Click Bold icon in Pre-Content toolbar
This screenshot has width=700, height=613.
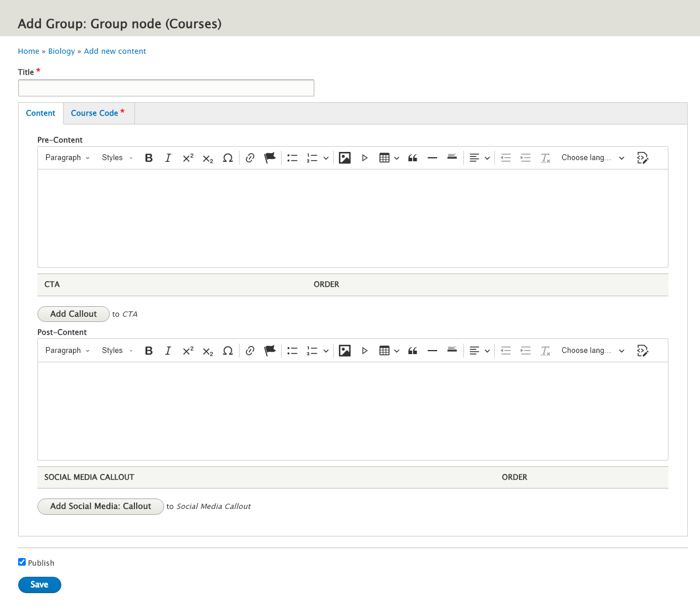(x=149, y=158)
